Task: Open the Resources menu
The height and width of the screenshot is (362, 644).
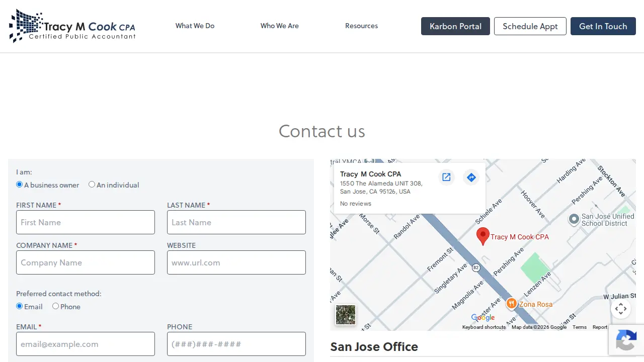Action: point(361,26)
